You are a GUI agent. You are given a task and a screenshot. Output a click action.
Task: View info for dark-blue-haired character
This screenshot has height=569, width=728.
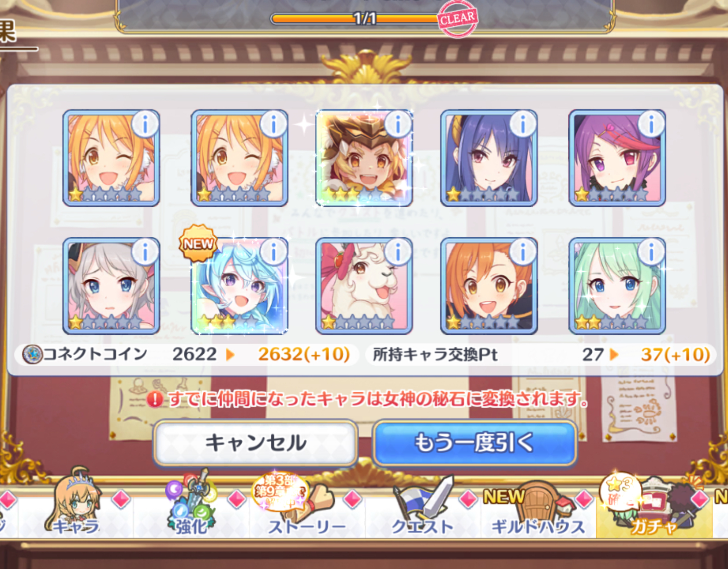523,124
